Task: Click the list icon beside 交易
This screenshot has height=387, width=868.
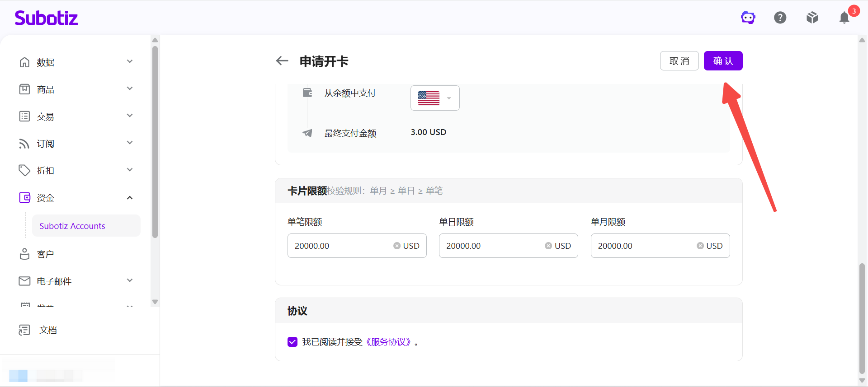Action: coord(24,116)
